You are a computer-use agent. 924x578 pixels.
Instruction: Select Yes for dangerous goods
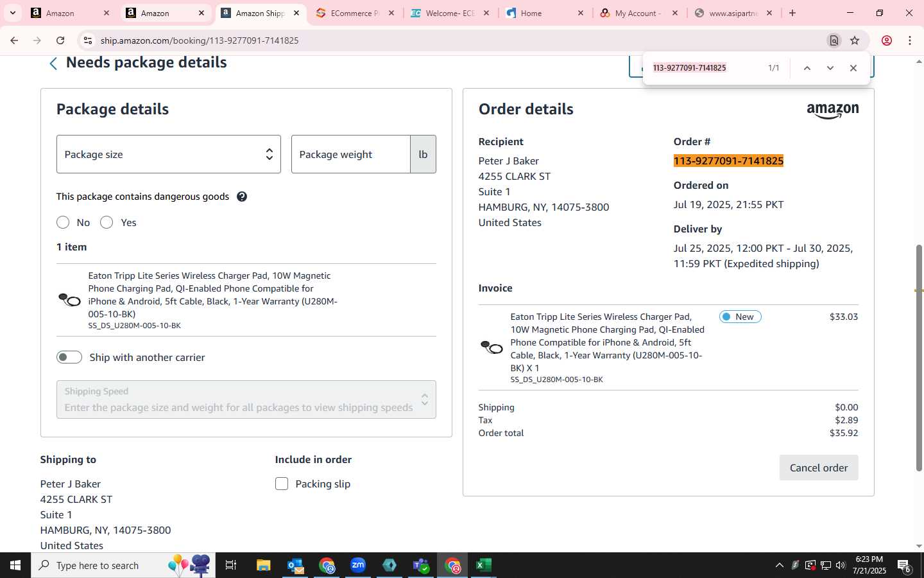coord(107,222)
